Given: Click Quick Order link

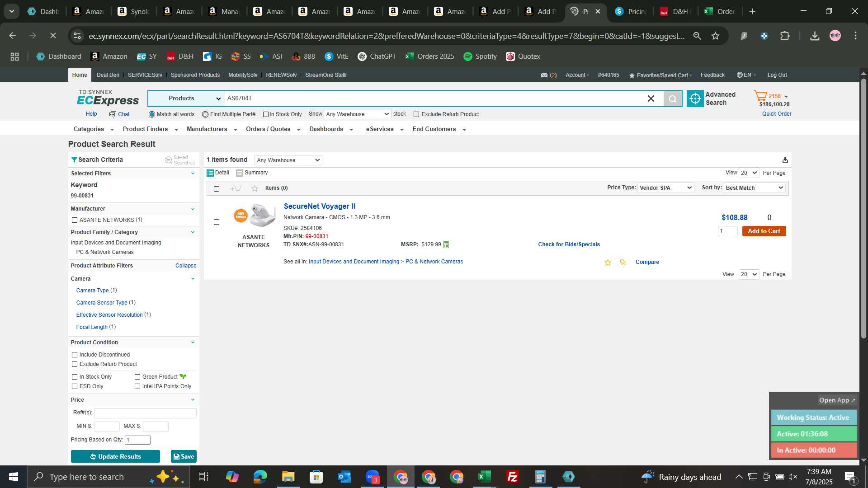Looking at the screenshot, I should point(777,114).
